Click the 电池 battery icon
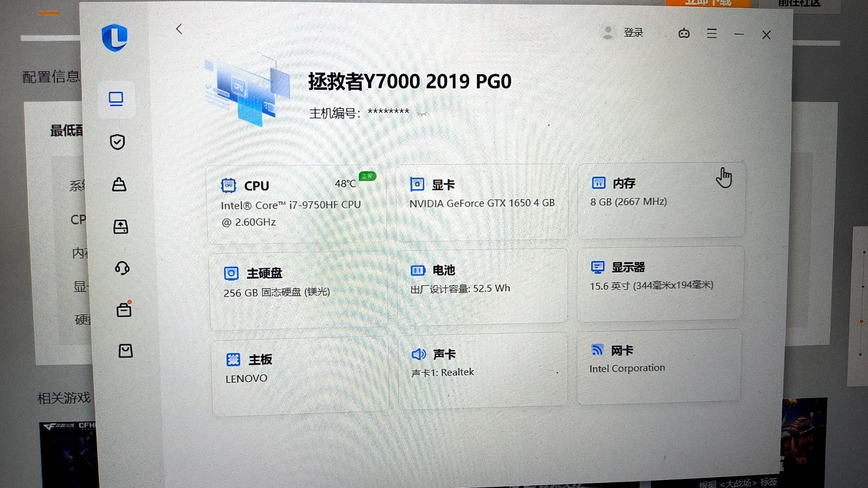 tap(418, 270)
